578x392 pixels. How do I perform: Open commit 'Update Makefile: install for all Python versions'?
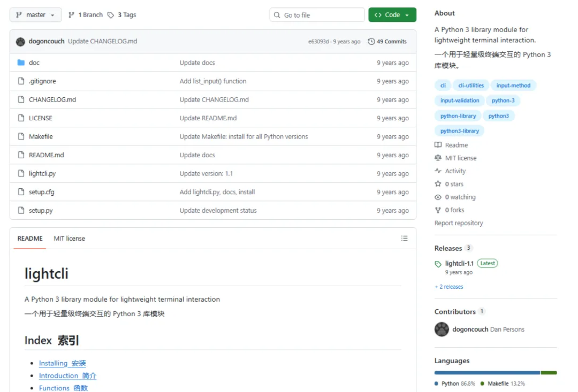[244, 136]
